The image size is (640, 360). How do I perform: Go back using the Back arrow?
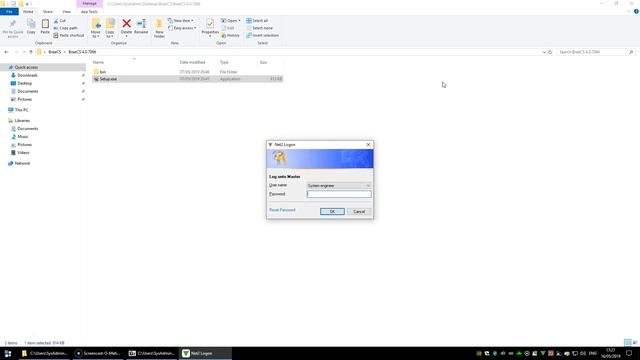pyautogui.click(x=6, y=52)
